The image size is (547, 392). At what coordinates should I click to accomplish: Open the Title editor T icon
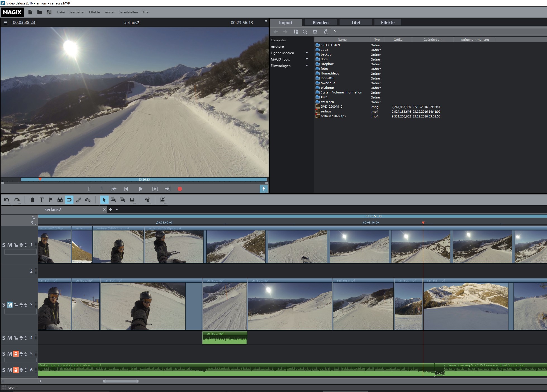(41, 200)
